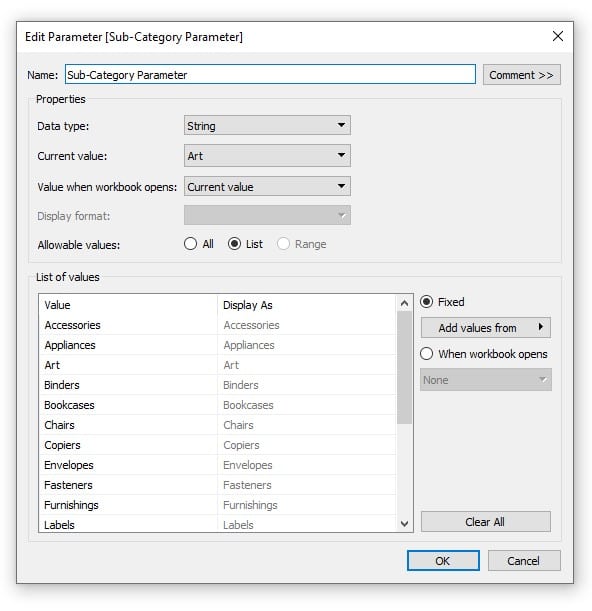Screen dimensions: 592x611
Task: Select the When workbook opens radio button
Action: (x=426, y=354)
